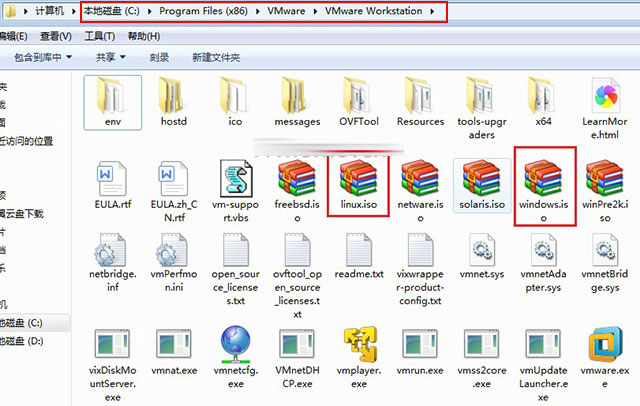Screen dimensions: 640x406
Task: Select the vmss2core.exe program
Action: tap(482, 359)
